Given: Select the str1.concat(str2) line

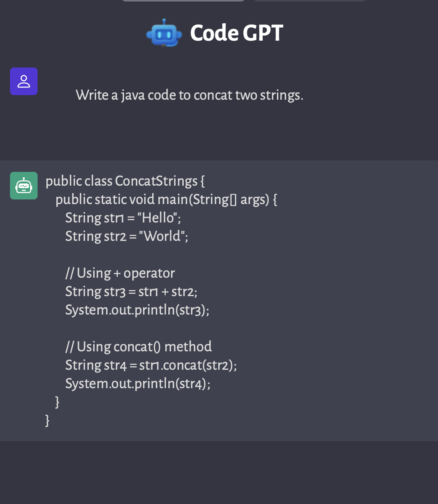Looking at the screenshot, I should pyautogui.click(x=151, y=365).
